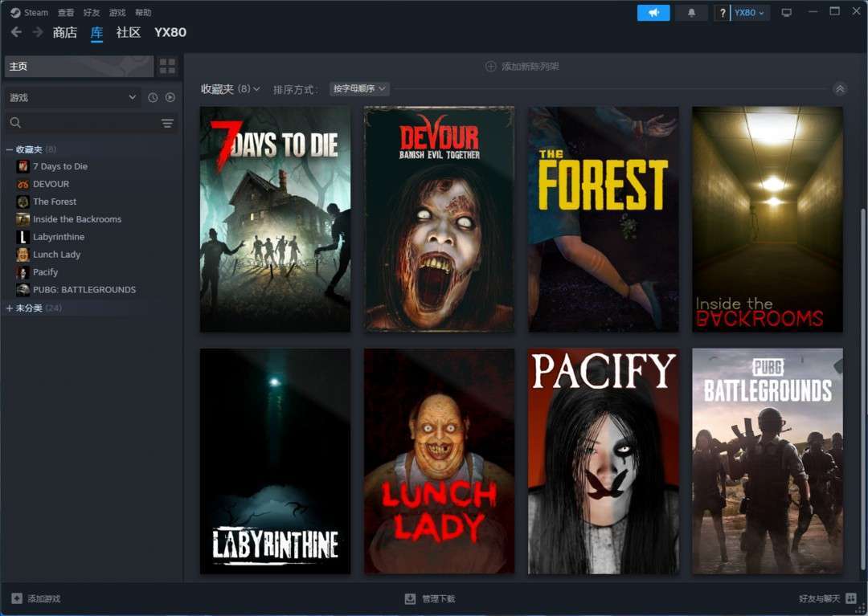Click the recent activity clock icon

[153, 97]
